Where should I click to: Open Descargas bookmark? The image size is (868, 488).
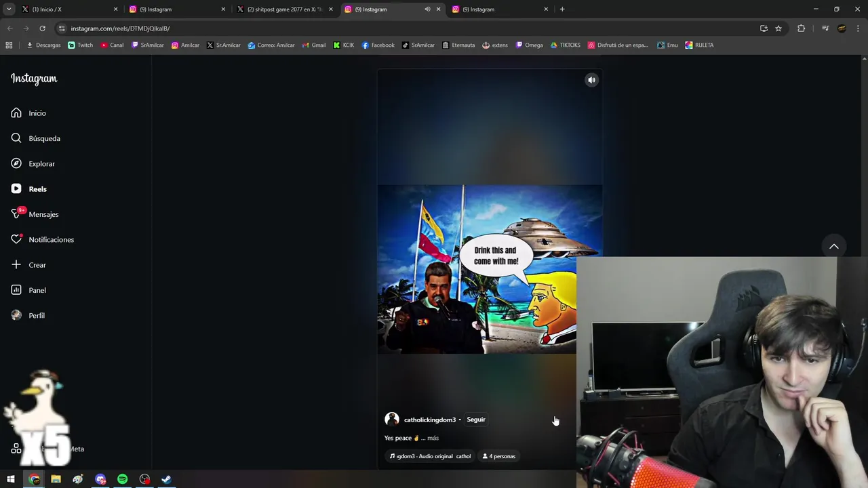point(43,45)
